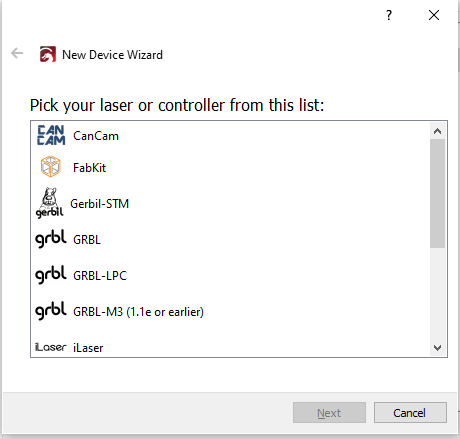
Task: Open help with the question mark button
Action: click(x=389, y=15)
